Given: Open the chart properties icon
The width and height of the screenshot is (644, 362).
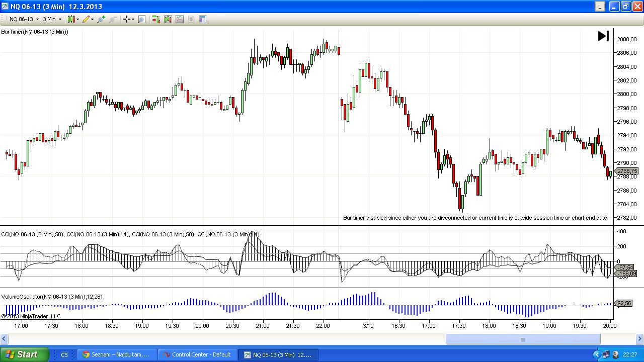Looking at the screenshot, I should pos(203,19).
